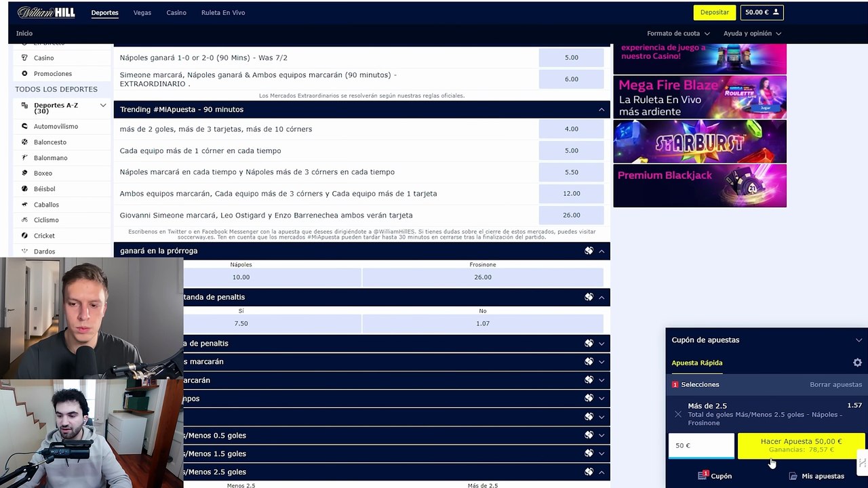Select odds 10.00 for Nápoles in prórroga
The height and width of the screenshot is (488, 868).
(x=241, y=277)
